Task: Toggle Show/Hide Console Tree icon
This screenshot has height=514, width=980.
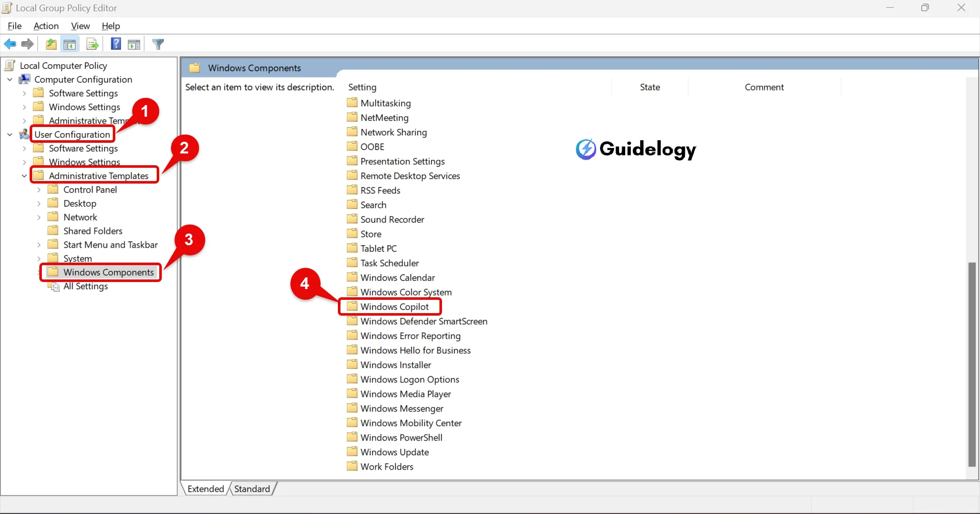Action: point(70,44)
